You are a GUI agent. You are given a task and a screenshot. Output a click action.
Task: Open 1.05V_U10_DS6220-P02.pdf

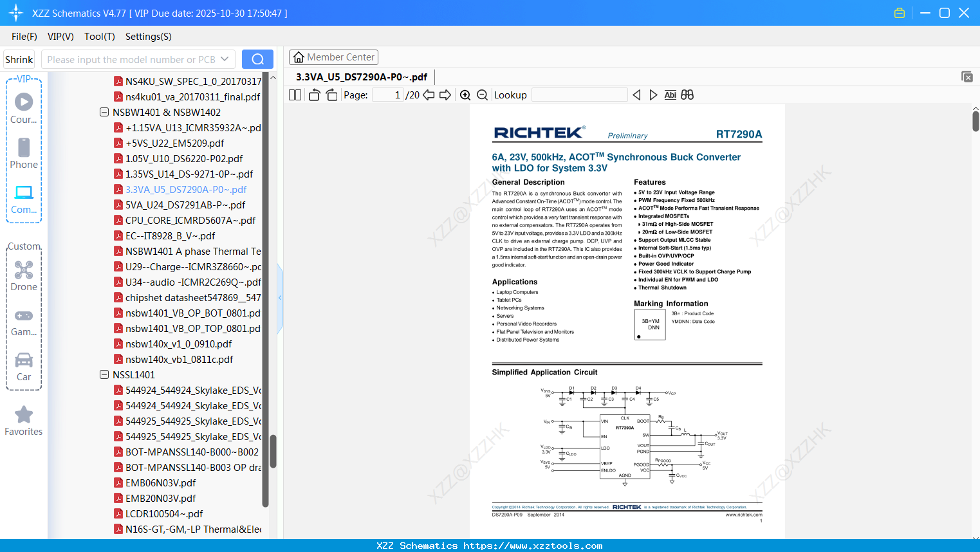[x=178, y=158]
